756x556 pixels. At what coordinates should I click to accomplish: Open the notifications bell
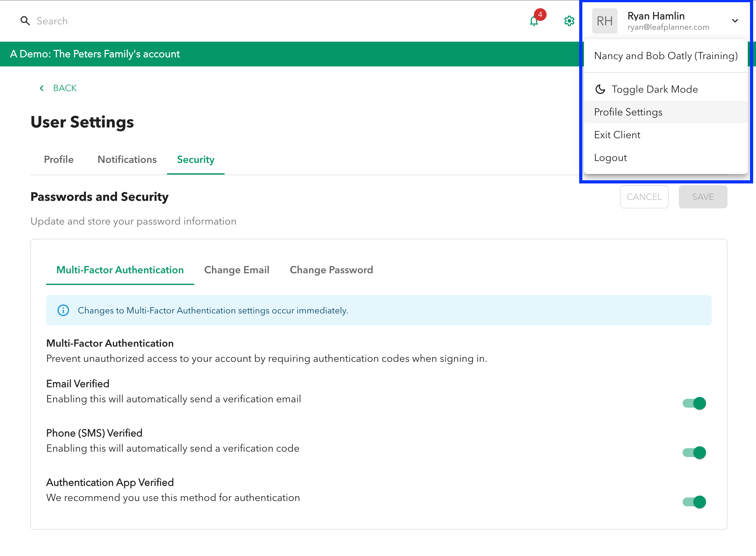(x=534, y=21)
